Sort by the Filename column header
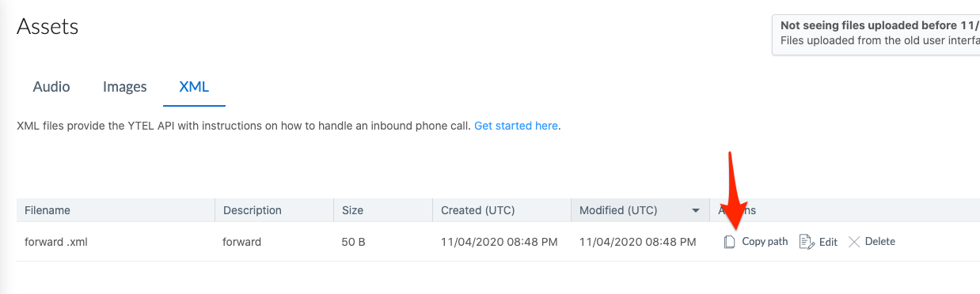Screen dimensions: 980x294 [x=47, y=210]
